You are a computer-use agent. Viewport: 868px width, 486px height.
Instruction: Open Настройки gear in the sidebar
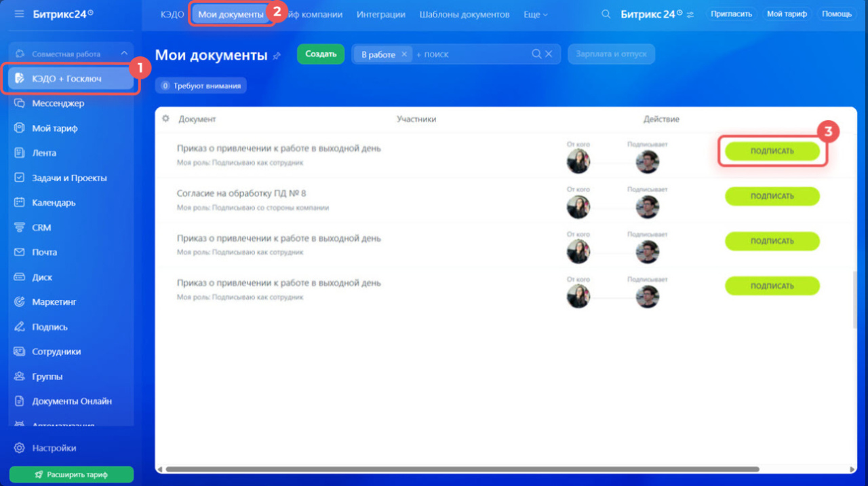pyautogui.click(x=20, y=448)
